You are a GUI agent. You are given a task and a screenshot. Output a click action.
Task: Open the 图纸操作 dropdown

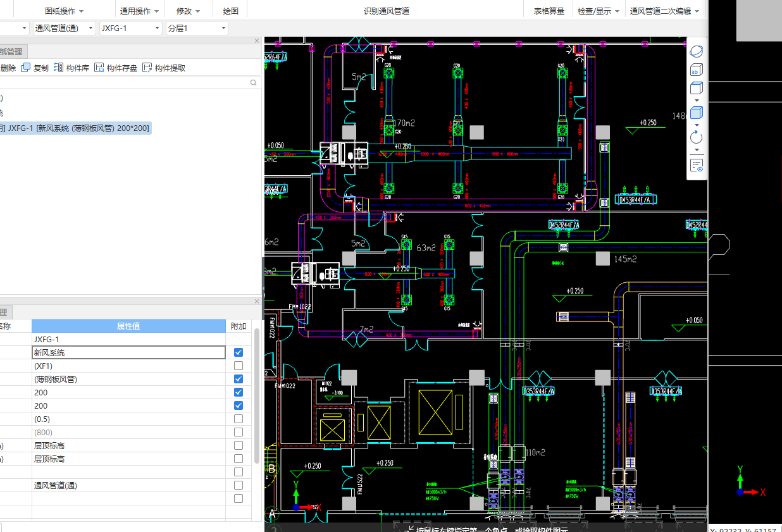[x=64, y=11]
